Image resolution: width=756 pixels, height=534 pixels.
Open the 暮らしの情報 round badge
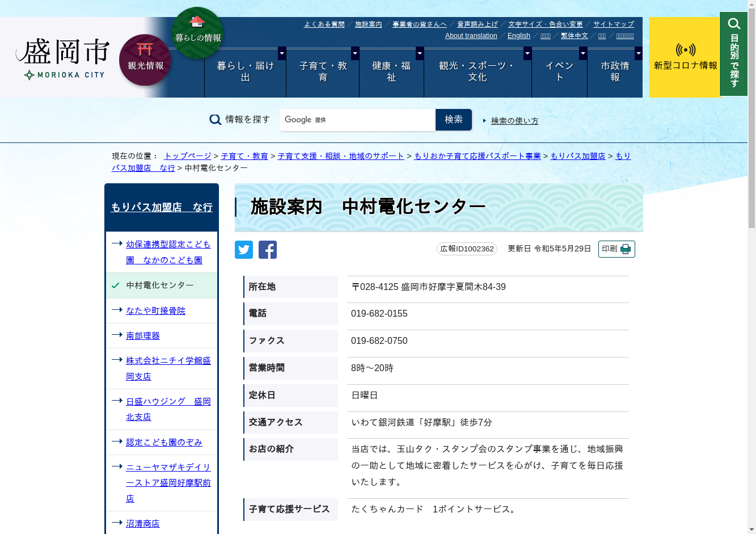pos(197,32)
